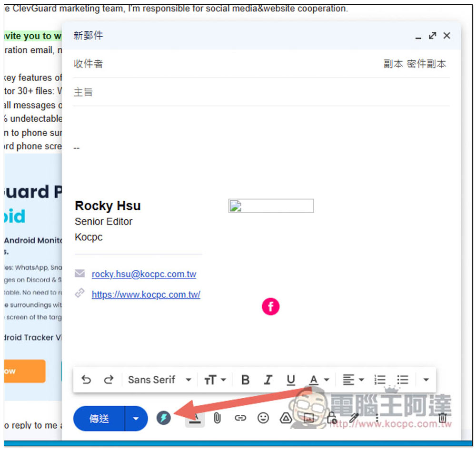Open the send options dropdown arrow

(136, 419)
